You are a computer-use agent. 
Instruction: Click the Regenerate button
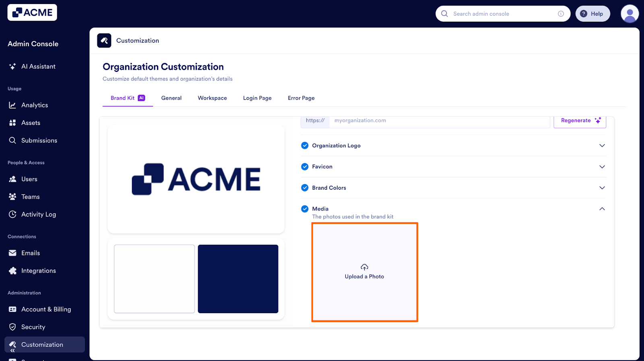(580, 121)
